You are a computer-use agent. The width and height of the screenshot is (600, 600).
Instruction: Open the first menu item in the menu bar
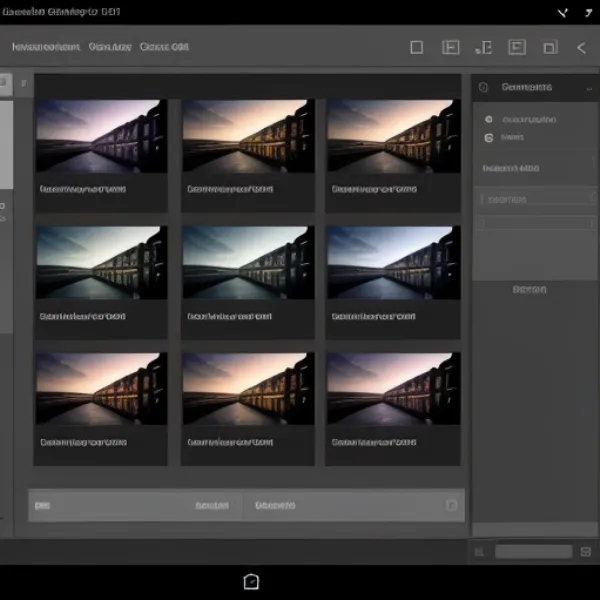coord(45,46)
